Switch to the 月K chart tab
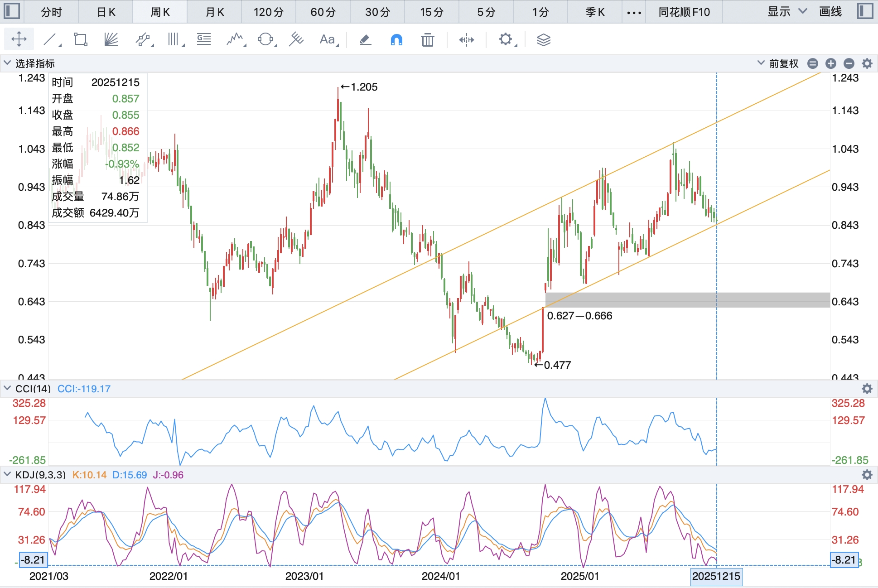This screenshot has width=878, height=588. (214, 12)
